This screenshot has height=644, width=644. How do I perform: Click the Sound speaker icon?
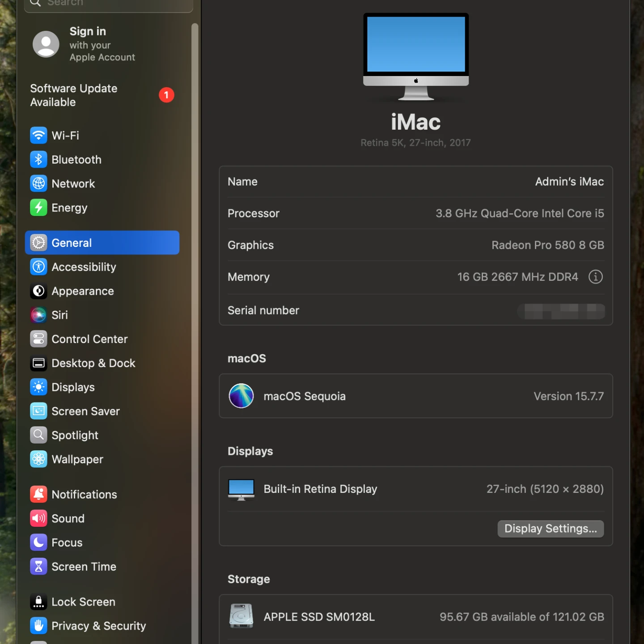(x=38, y=518)
